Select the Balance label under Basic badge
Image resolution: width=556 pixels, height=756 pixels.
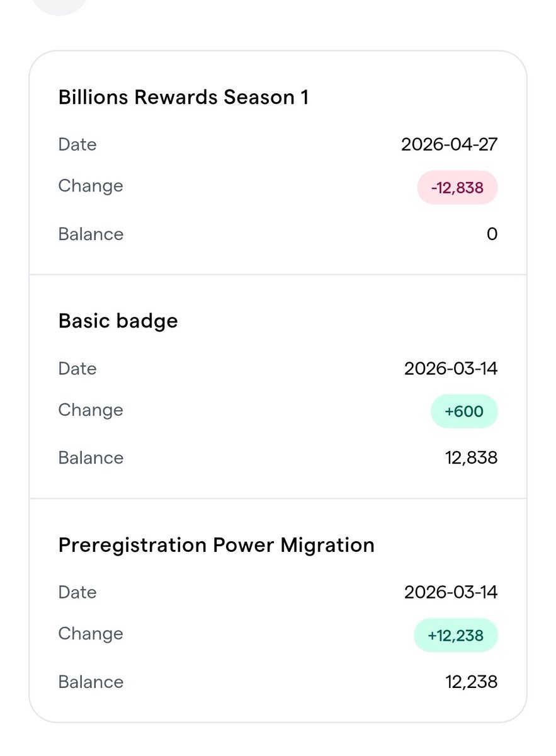91,458
